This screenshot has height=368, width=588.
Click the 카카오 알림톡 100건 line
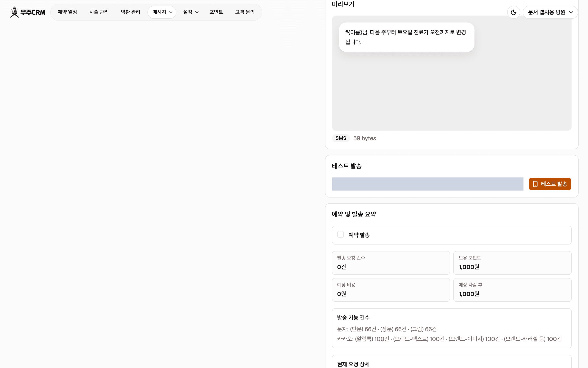tap(449, 339)
